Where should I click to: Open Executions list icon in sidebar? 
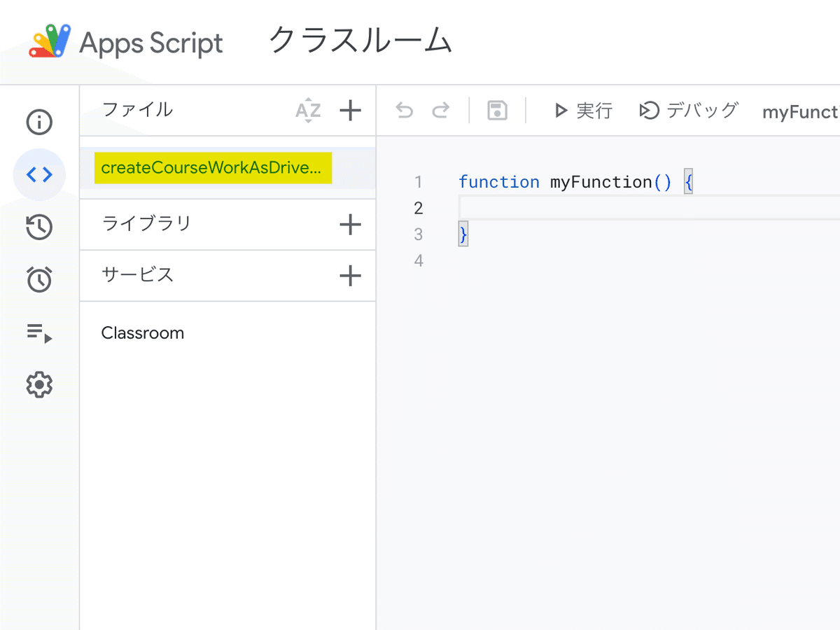pyautogui.click(x=39, y=332)
